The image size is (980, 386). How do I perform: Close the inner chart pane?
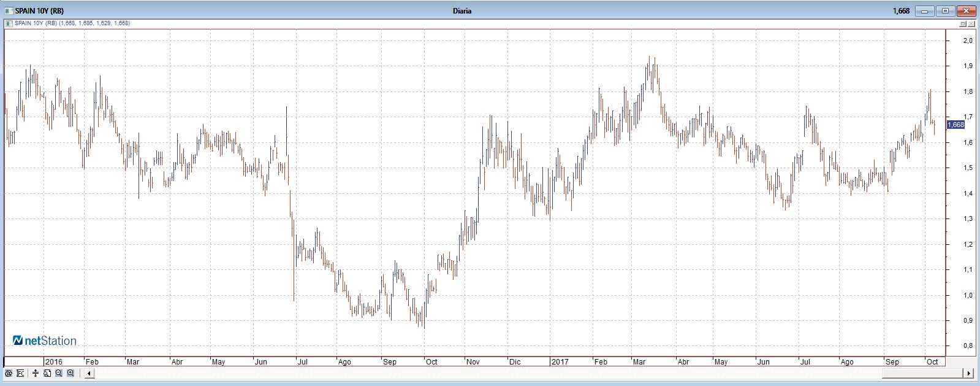click(973, 23)
